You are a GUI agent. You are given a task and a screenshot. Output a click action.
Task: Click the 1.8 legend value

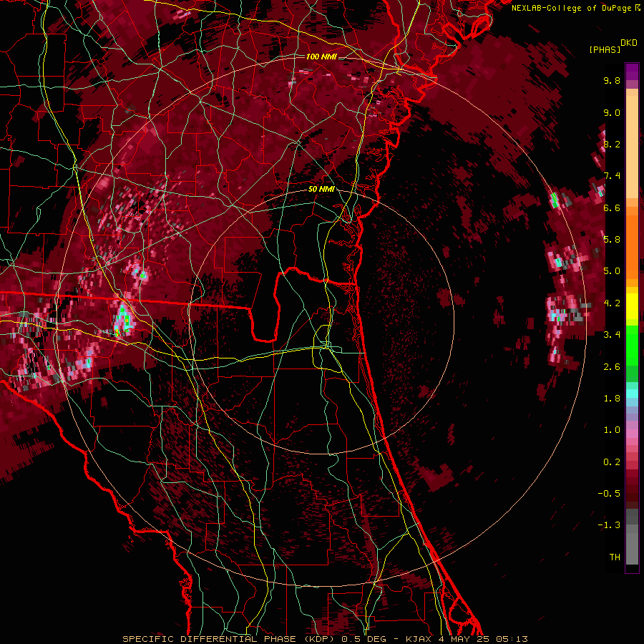612,399
